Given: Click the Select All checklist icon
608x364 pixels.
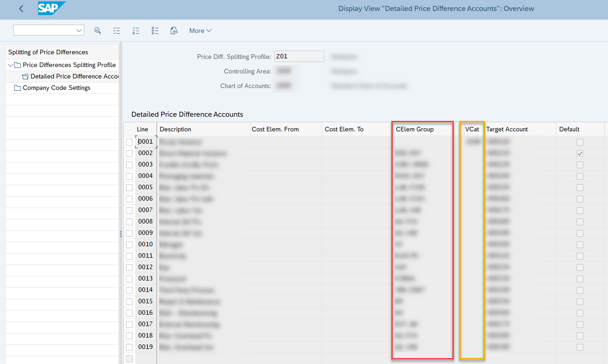Looking at the screenshot, I should point(117,31).
